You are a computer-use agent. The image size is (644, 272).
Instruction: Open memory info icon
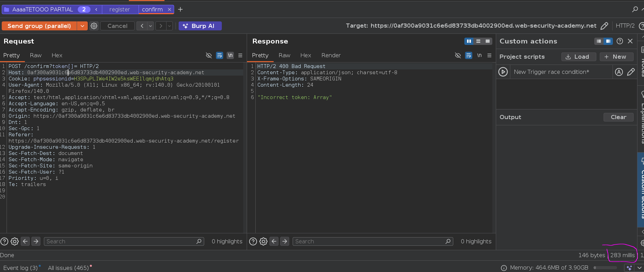click(x=504, y=268)
